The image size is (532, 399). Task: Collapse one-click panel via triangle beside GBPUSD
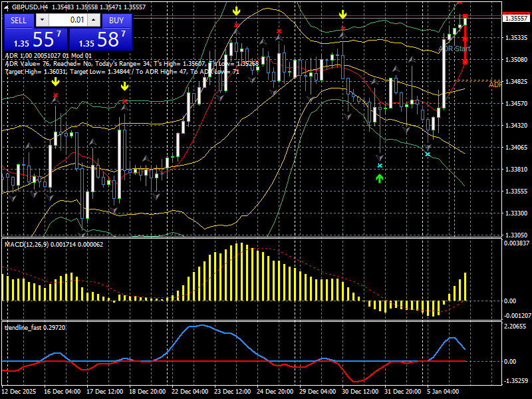point(7,7)
